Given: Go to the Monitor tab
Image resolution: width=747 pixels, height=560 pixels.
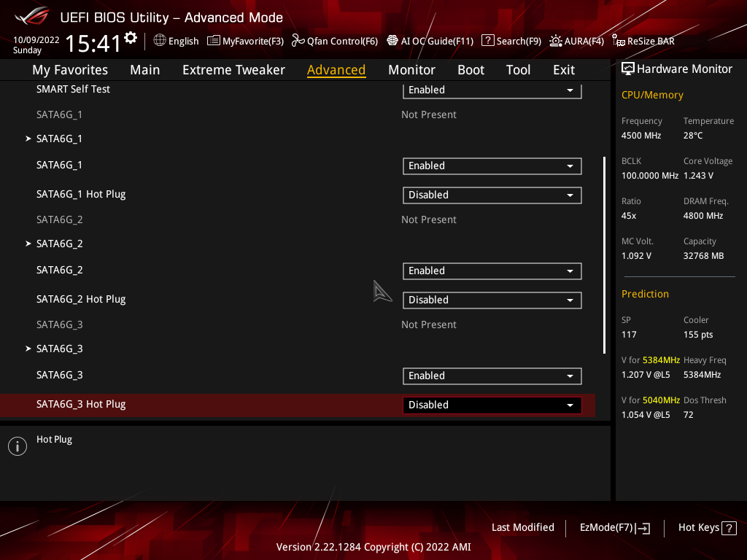Looking at the screenshot, I should [411, 70].
